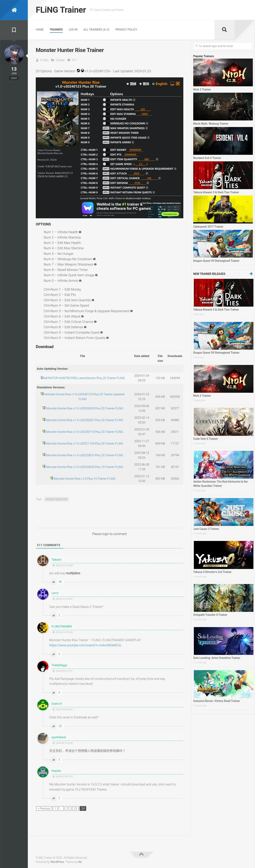The image size is (255, 868).
Task: Download v1.0-v20240123 Plus 20 Trainer Updated
Action: pos(84,397)
